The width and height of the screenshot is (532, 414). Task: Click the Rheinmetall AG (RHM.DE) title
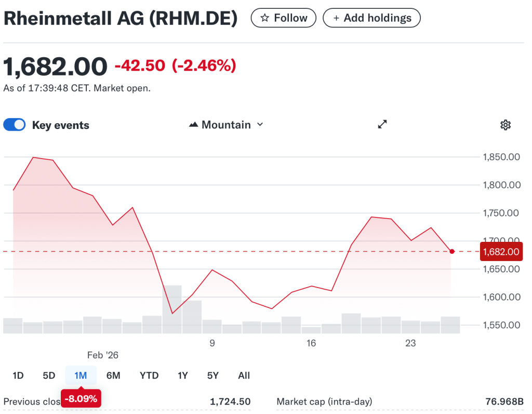[x=121, y=18]
